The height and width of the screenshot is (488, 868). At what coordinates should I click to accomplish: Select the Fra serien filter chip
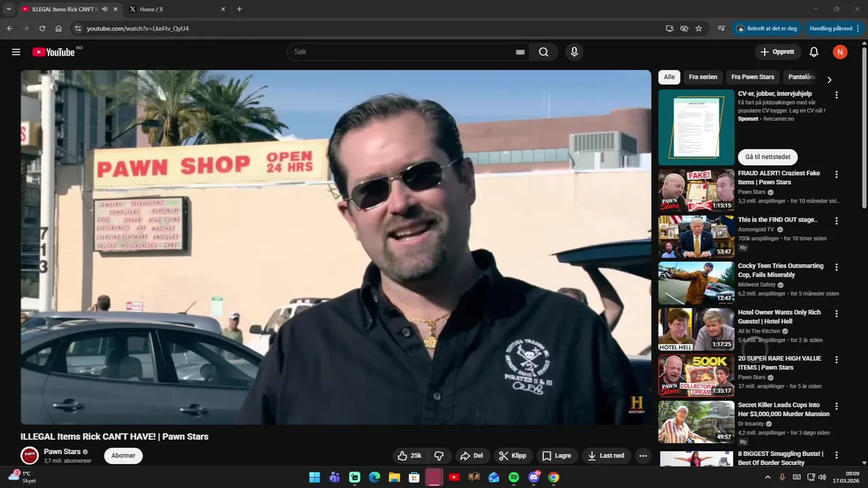pos(703,77)
